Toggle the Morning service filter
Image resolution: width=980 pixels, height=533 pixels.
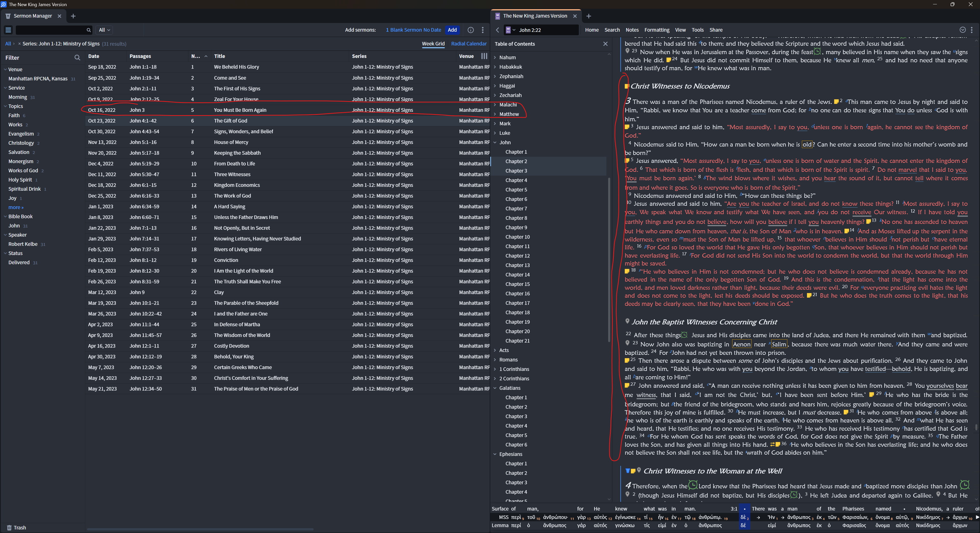coord(18,98)
